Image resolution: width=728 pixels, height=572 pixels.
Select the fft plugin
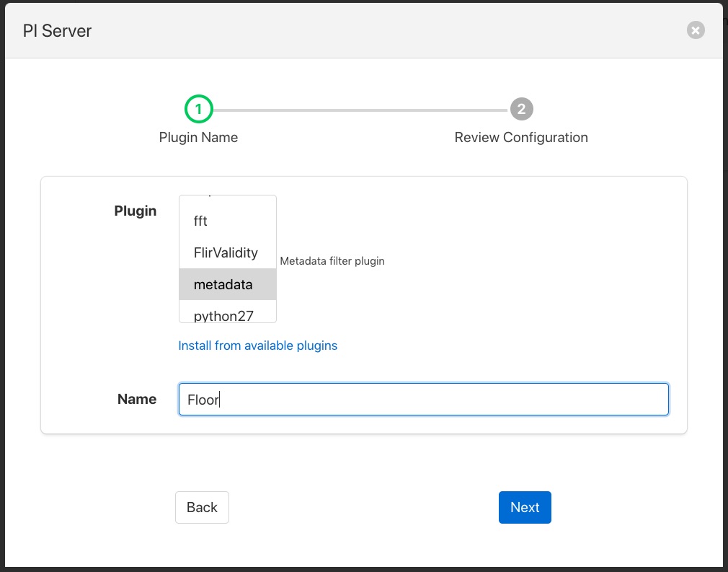pos(201,221)
